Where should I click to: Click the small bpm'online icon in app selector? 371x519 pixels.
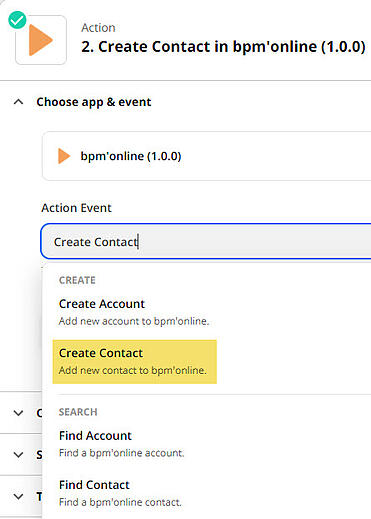coord(64,156)
